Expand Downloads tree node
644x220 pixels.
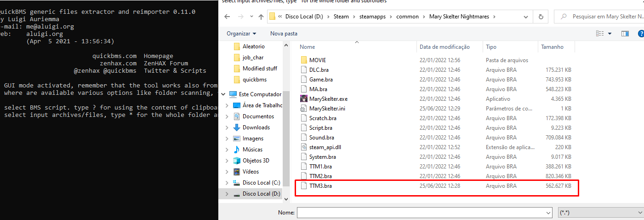click(227, 127)
